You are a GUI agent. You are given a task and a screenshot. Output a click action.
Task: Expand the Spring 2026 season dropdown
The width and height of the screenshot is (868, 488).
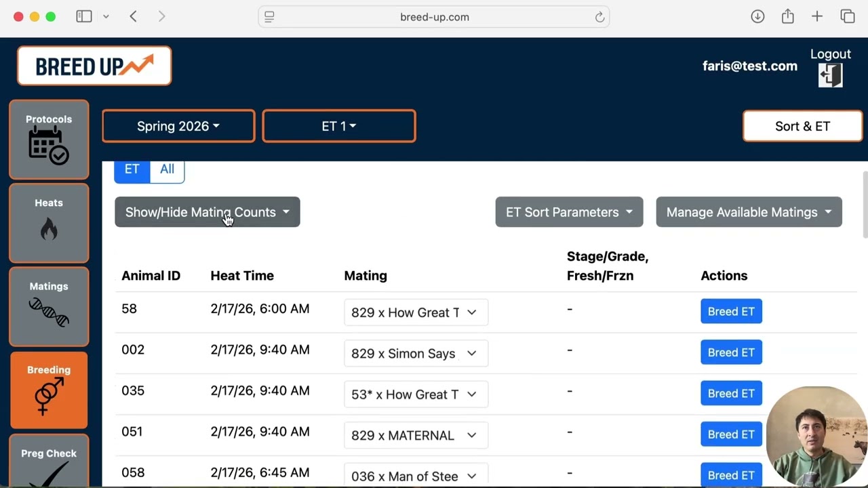(x=178, y=126)
